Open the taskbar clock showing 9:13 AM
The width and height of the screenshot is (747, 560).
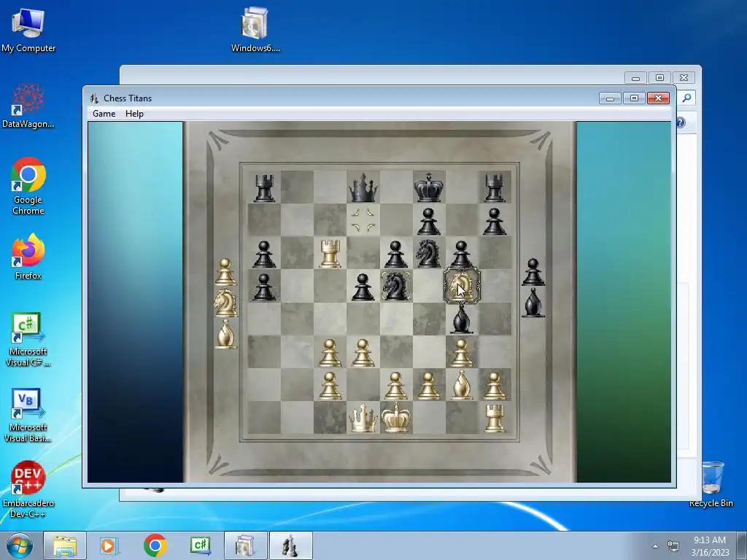(710, 545)
